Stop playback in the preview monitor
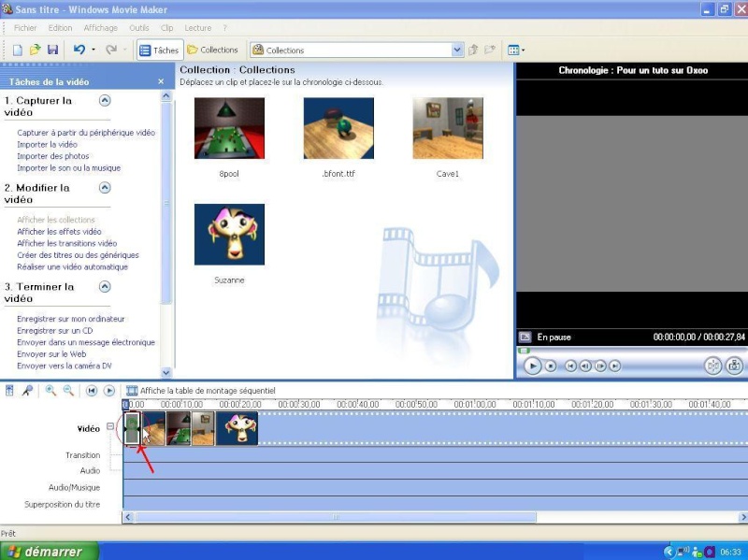This screenshot has width=748, height=560. pos(551,366)
